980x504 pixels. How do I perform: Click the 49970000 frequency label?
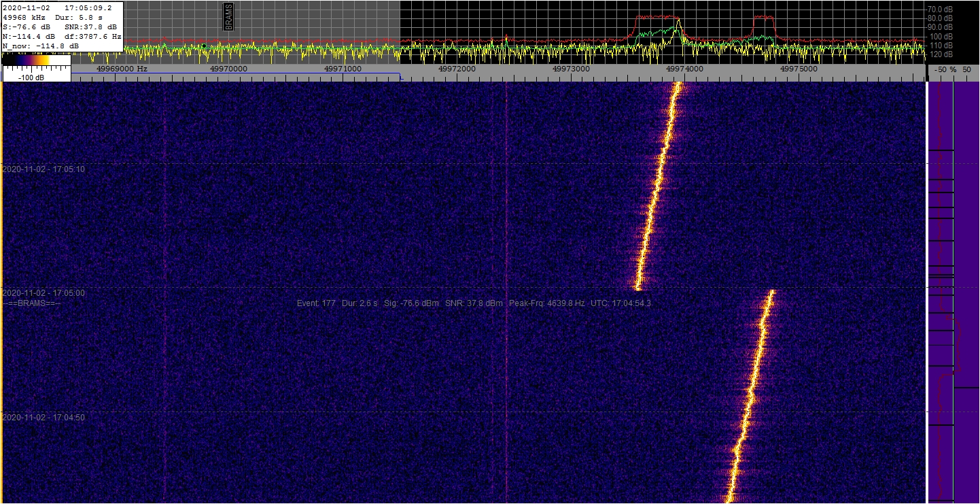coord(229,69)
